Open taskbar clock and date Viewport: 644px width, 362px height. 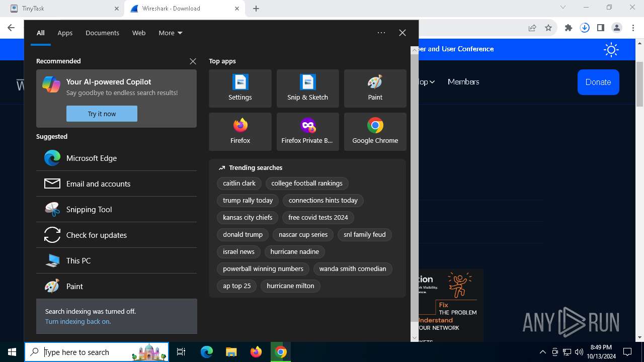pyautogui.click(x=601, y=352)
